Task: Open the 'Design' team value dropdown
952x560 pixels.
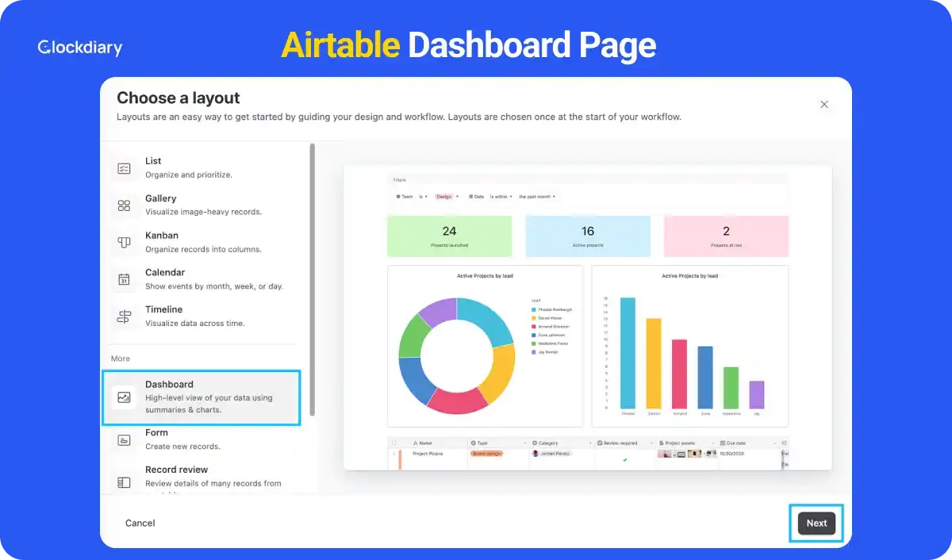Action: click(447, 196)
